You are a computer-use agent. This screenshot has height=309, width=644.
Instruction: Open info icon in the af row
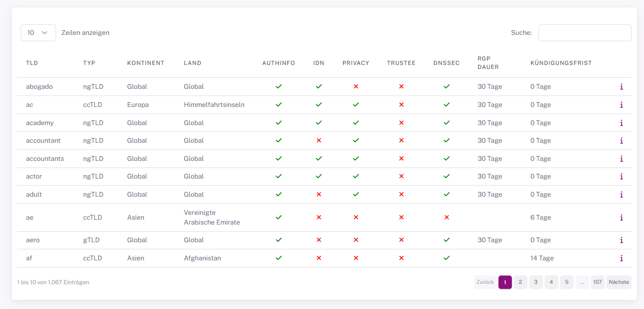coord(621,258)
